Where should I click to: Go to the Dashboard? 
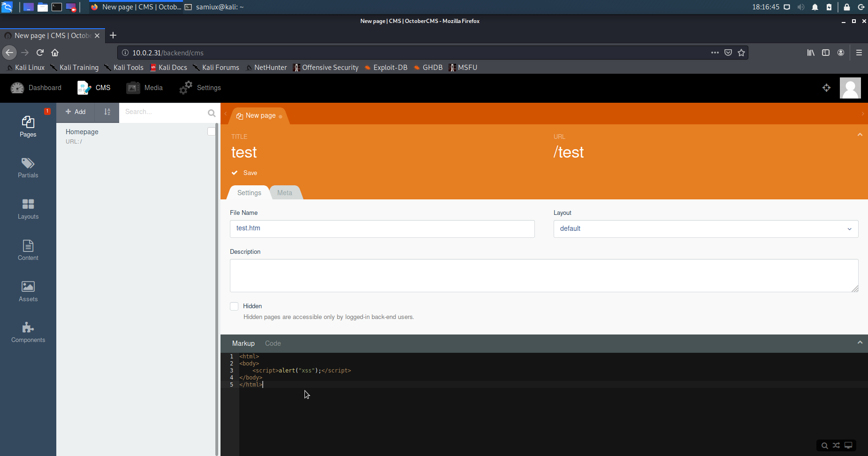[x=36, y=88]
